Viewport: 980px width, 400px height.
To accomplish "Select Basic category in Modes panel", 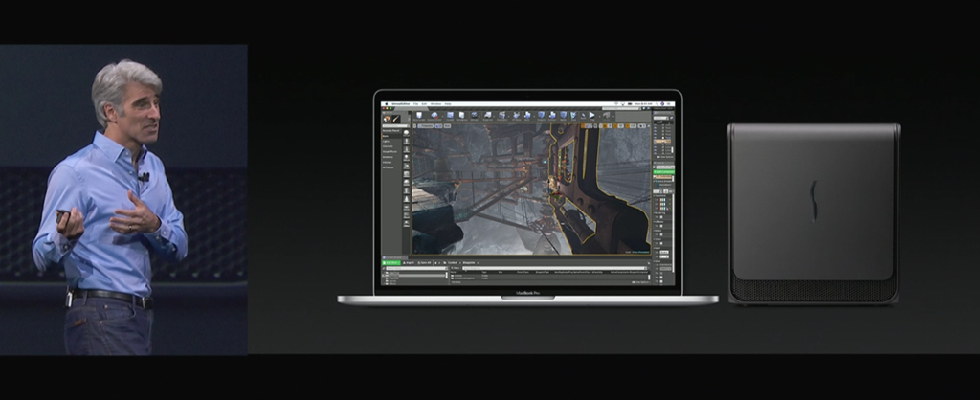I will (x=386, y=136).
